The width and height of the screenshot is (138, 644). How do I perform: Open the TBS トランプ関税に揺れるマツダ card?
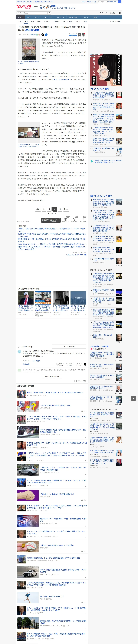tap(43, 304)
